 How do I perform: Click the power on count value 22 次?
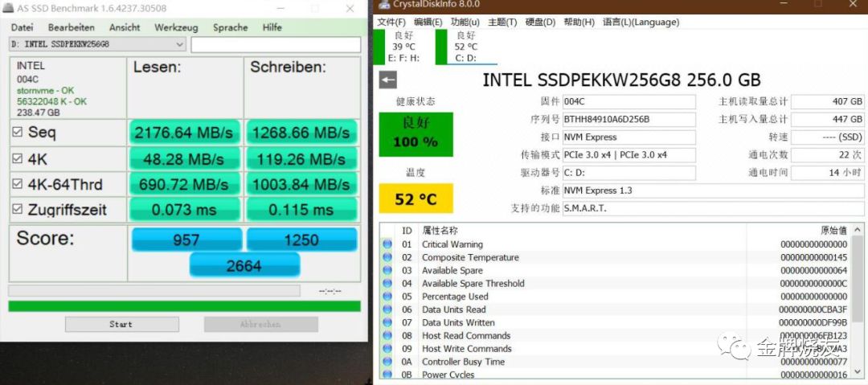point(828,155)
